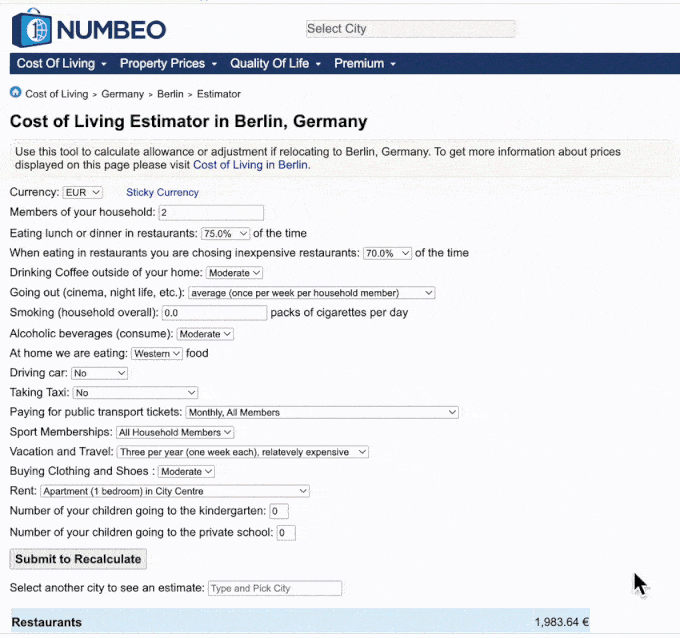This screenshot has height=638, width=680.
Task: Open the Driving car dropdown
Action: click(100, 373)
